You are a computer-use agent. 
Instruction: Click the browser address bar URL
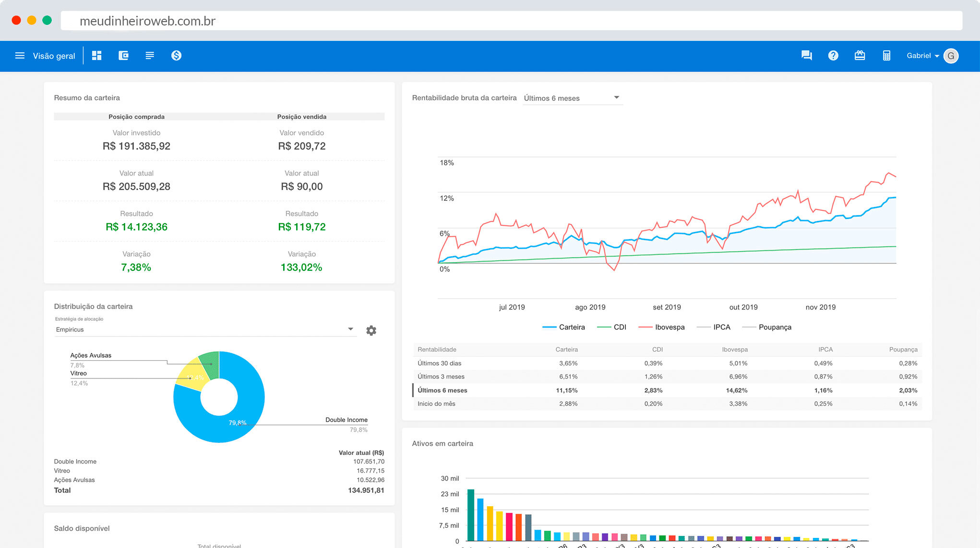(x=148, y=21)
